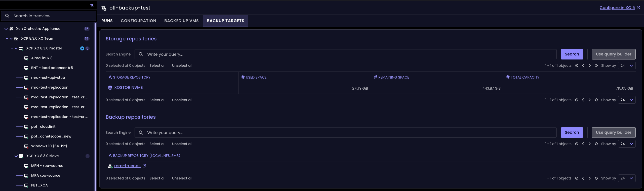
Task: Click the external link icon beside mra-truenas
Action: (x=144, y=166)
